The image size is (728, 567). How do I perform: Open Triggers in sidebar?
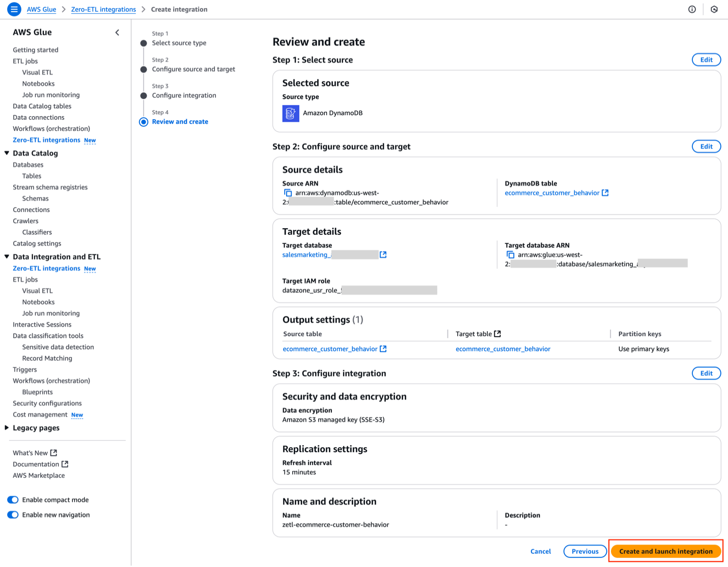click(x=25, y=370)
